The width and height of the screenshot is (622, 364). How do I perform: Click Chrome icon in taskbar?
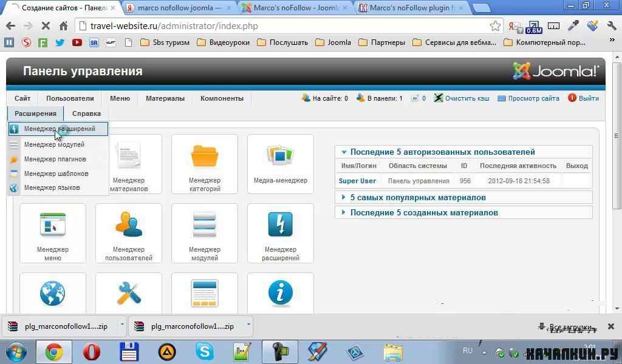(x=53, y=352)
